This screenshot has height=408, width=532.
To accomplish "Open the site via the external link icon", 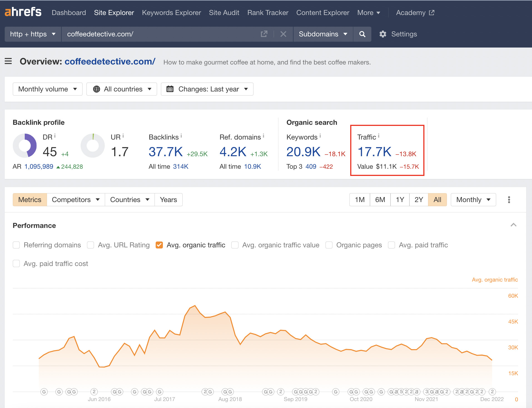I will coord(264,34).
